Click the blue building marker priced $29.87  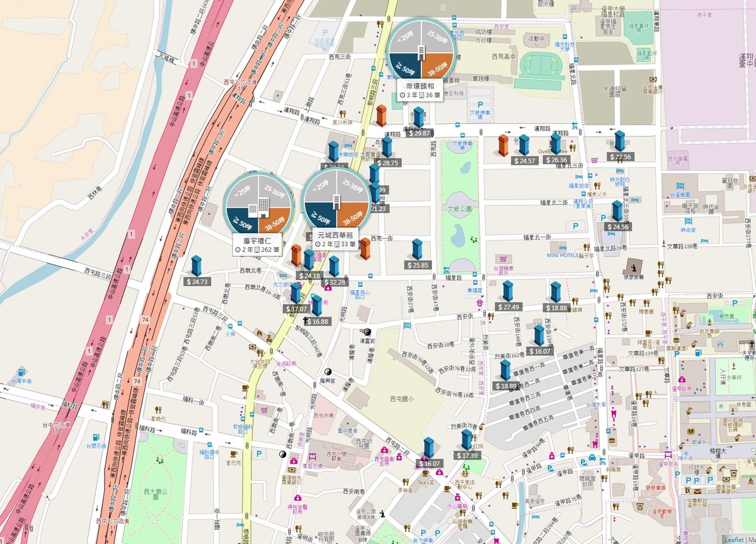pos(418,118)
